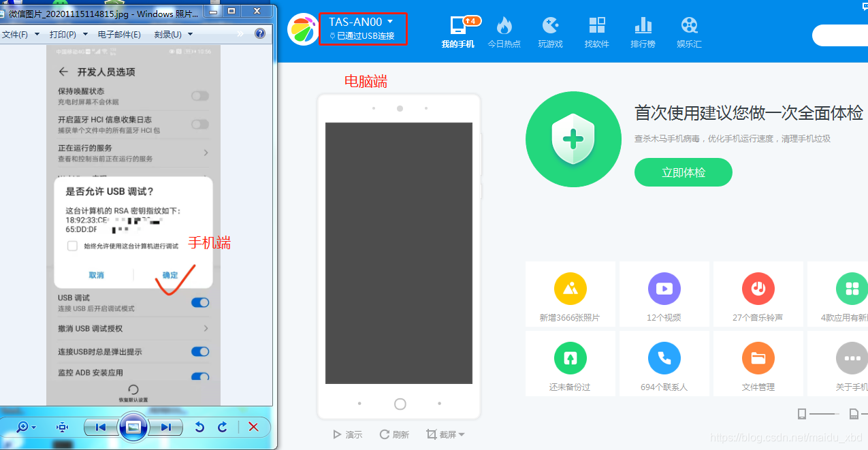Check 始终允许使用这台计算机进行调试 checkbox

pos(72,246)
